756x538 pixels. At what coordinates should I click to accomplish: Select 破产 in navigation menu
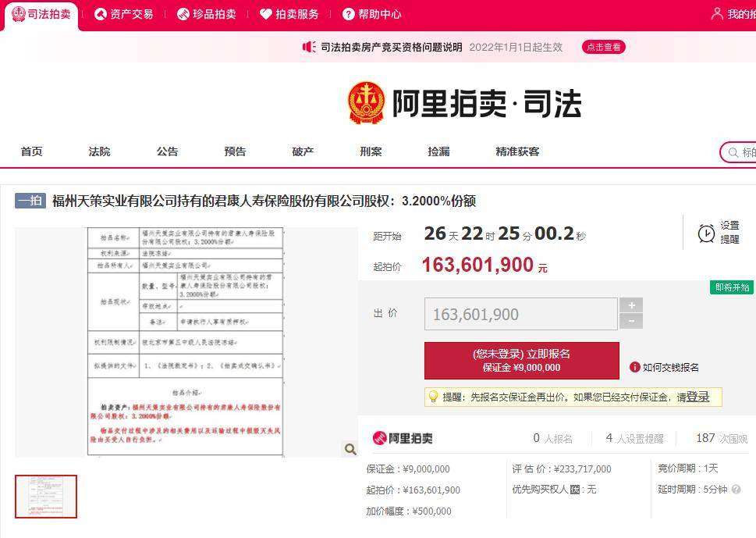303,151
